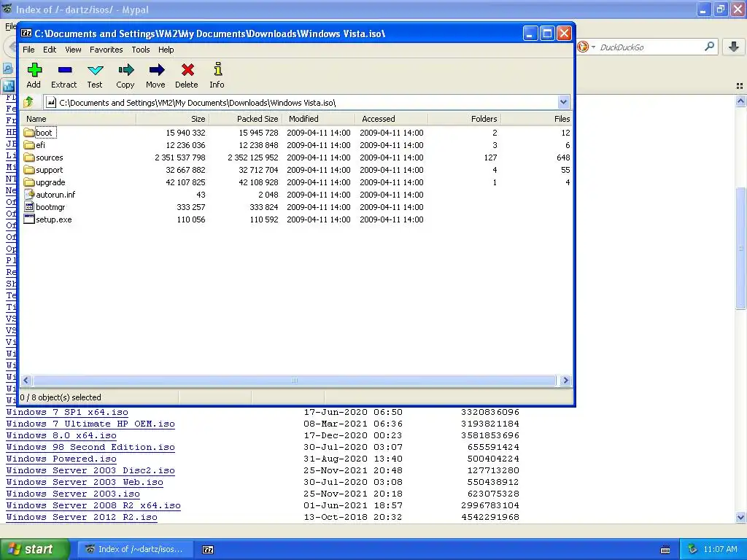The height and width of the screenshot is (560, 747).
Task: Click the tray network status icon
Action: point(692,549)
